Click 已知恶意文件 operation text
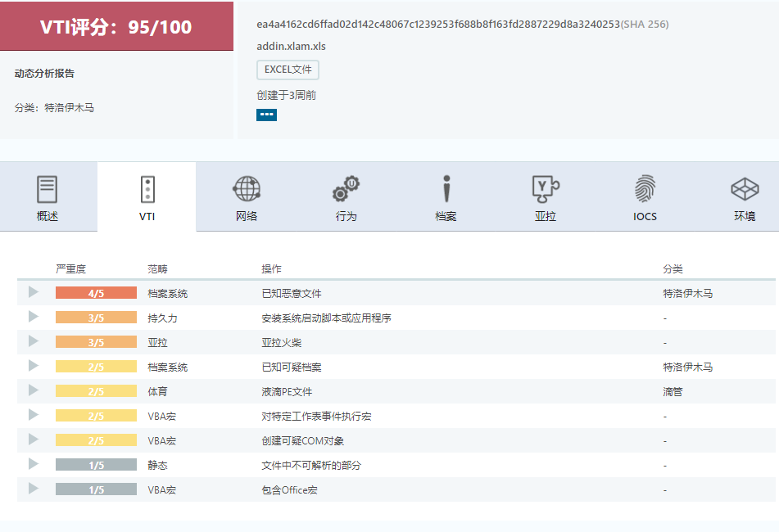This screenshot has width=779, height=532. pos(292,293)
